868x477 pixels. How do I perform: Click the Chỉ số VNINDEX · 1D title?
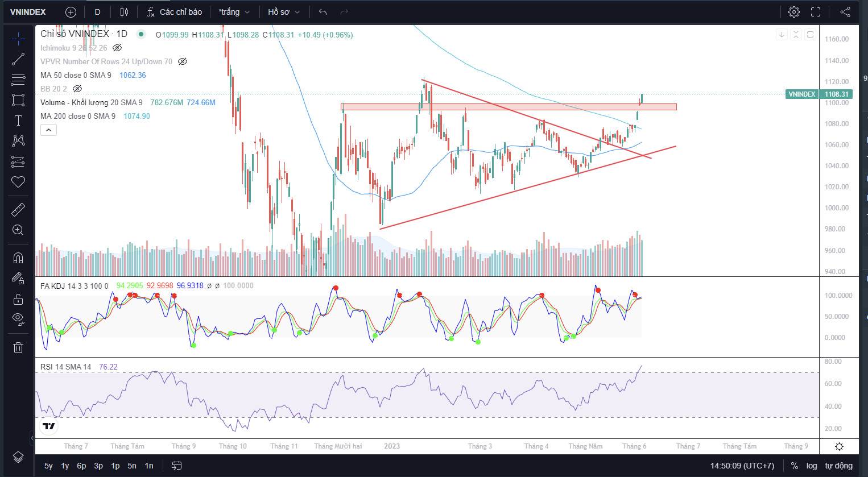(84, 34)
